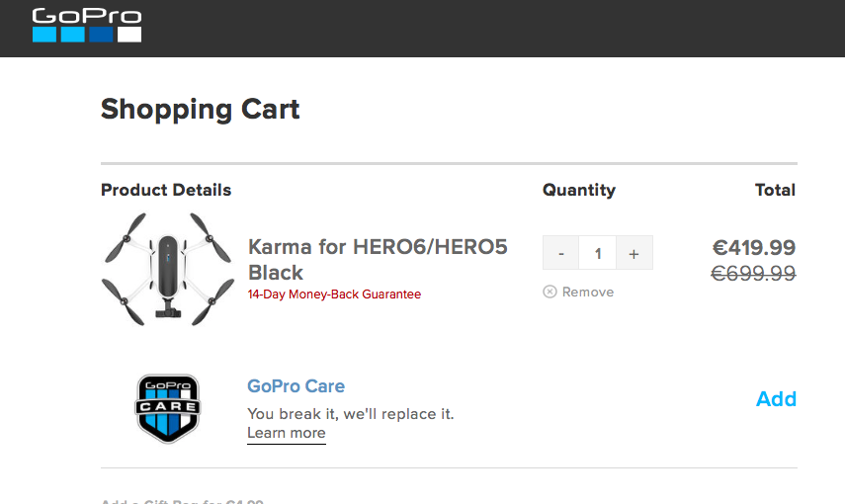Click the circled X remove icon

click(x=549, y=292)
